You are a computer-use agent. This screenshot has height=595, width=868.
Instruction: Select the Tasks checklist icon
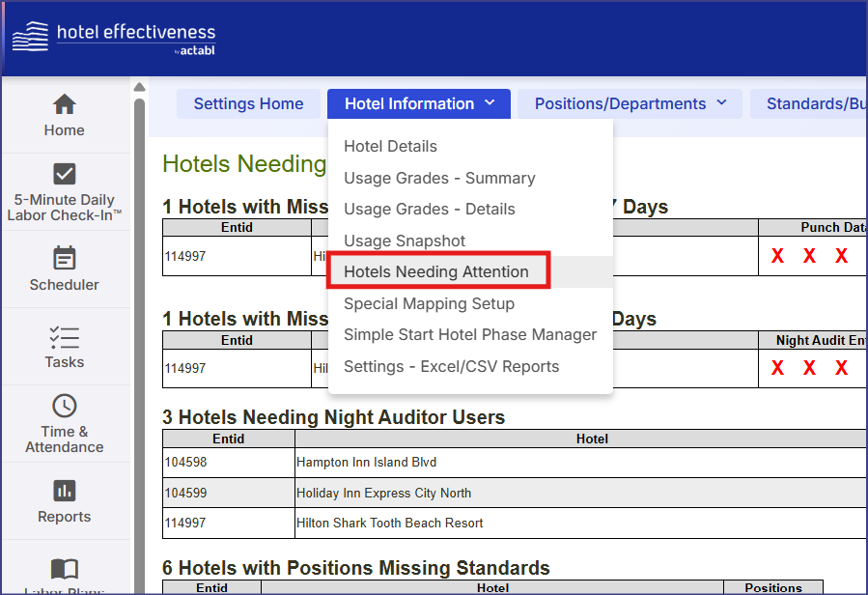pos(64,336)
